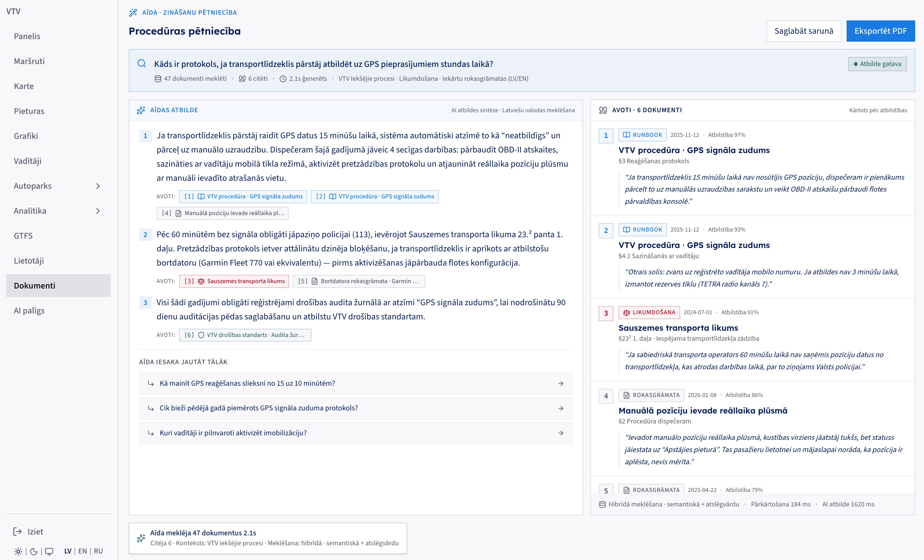
Task: Click the sparkle icon next to Aīdas atbilde
Action: 141,110
